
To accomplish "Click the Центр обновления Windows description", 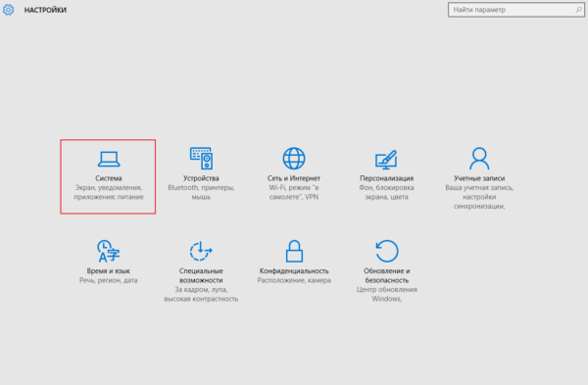I will coord(387,294).
